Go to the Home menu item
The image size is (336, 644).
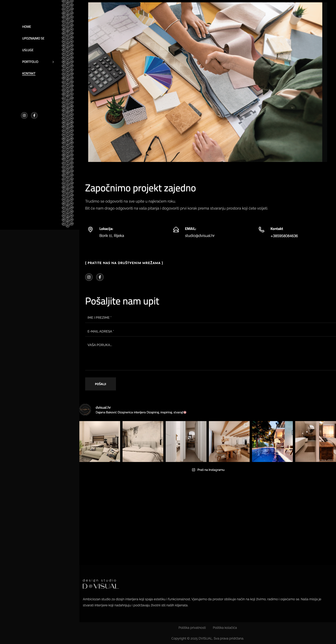point(26,27)
